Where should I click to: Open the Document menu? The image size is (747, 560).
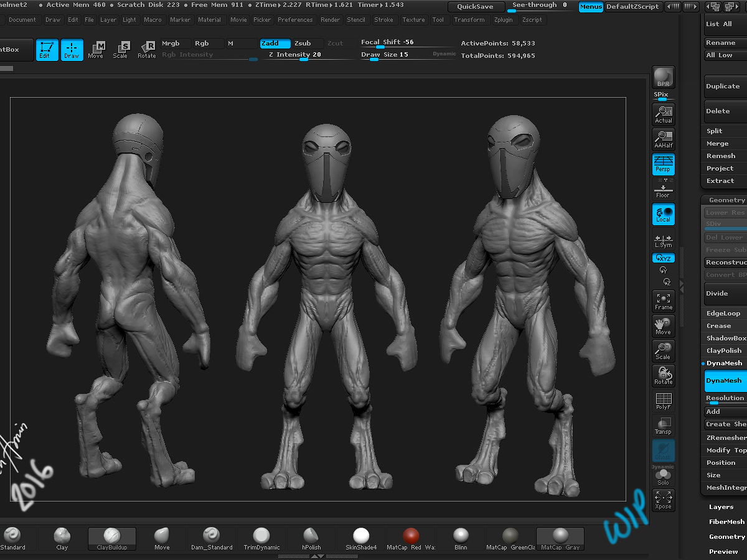(22, 20)
